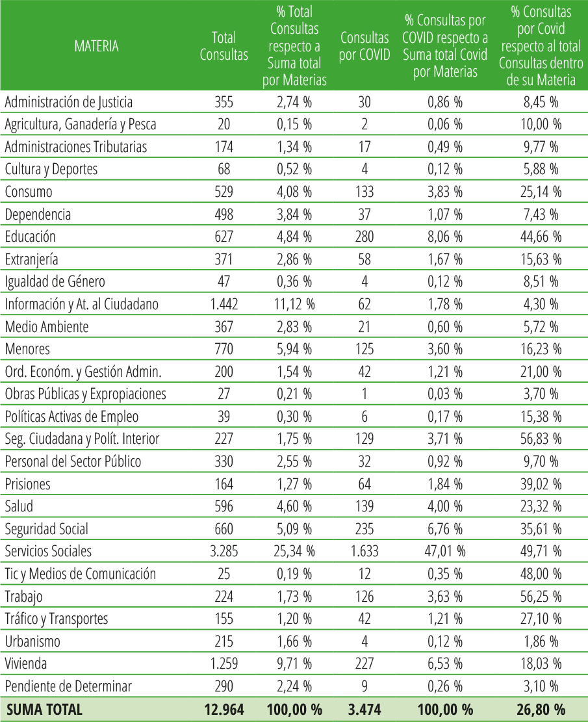Click Personal del Sector Público label

tap(73, 461)
